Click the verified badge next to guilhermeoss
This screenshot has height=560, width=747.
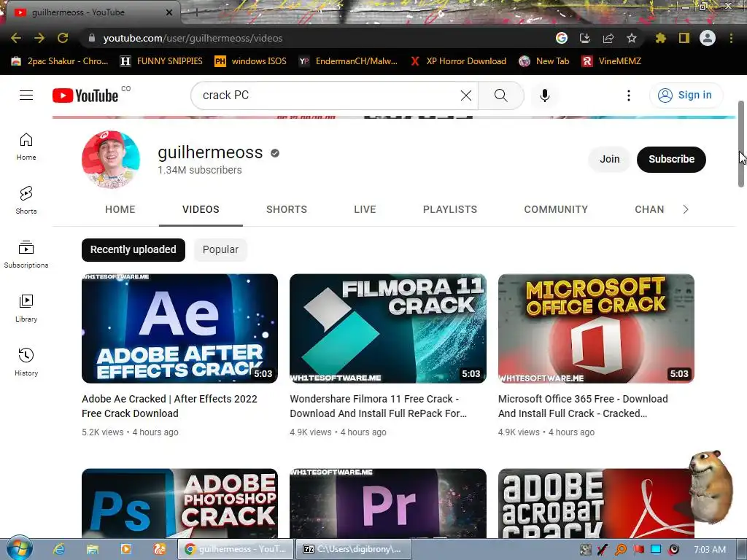click(275, 153)
